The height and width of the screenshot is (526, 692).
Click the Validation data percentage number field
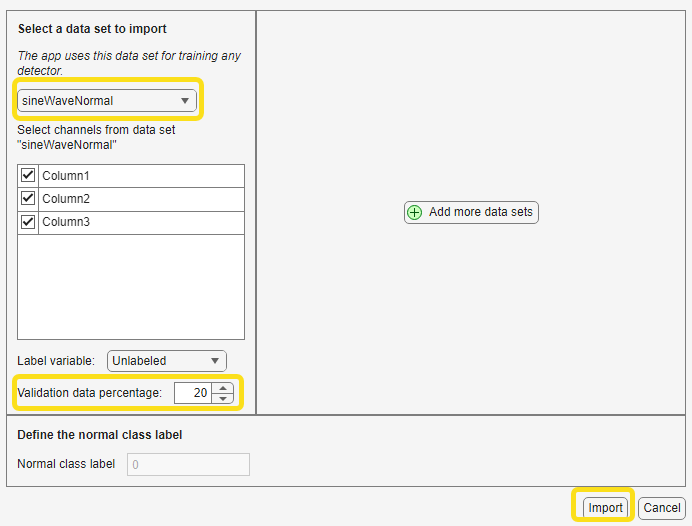193,393
